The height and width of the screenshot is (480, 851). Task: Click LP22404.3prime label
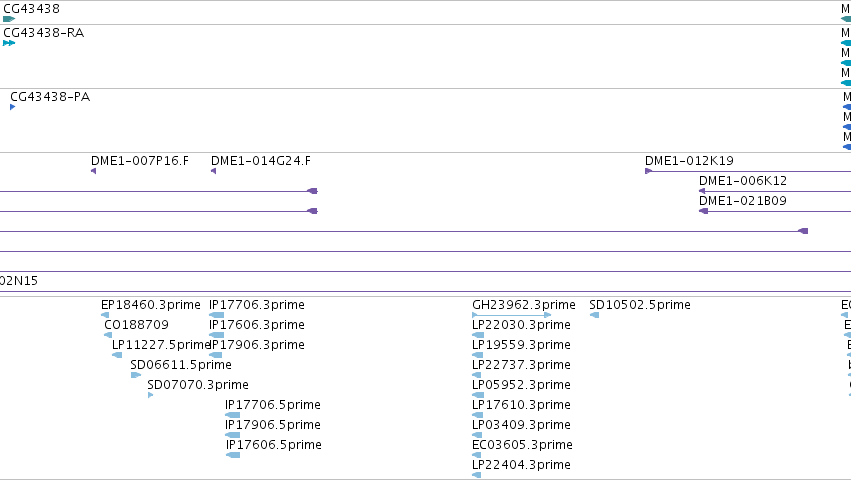tap(522, 465)
